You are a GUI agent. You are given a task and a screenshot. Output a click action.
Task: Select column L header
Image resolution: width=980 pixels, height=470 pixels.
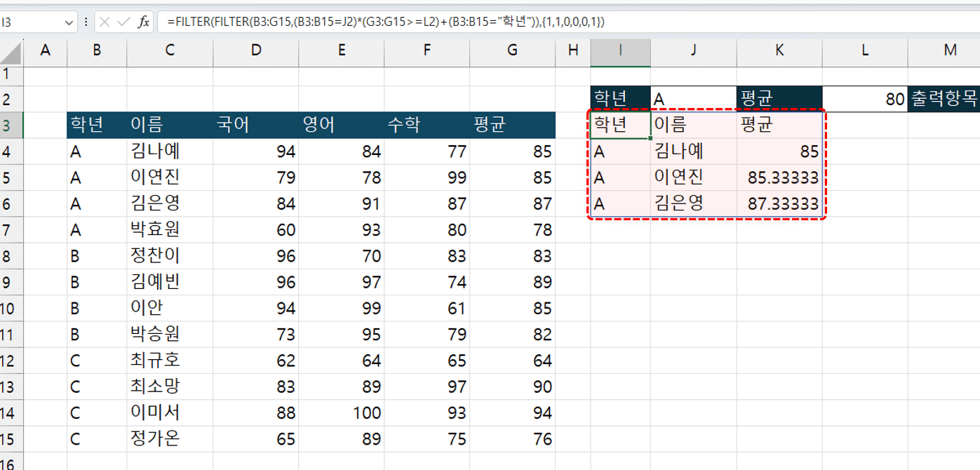[865, 51]
